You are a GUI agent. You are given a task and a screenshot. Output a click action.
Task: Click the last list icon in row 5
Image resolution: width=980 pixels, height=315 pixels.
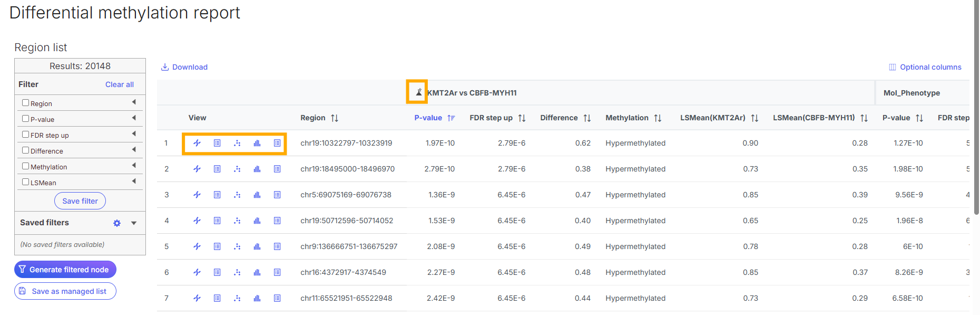point(277,246)
